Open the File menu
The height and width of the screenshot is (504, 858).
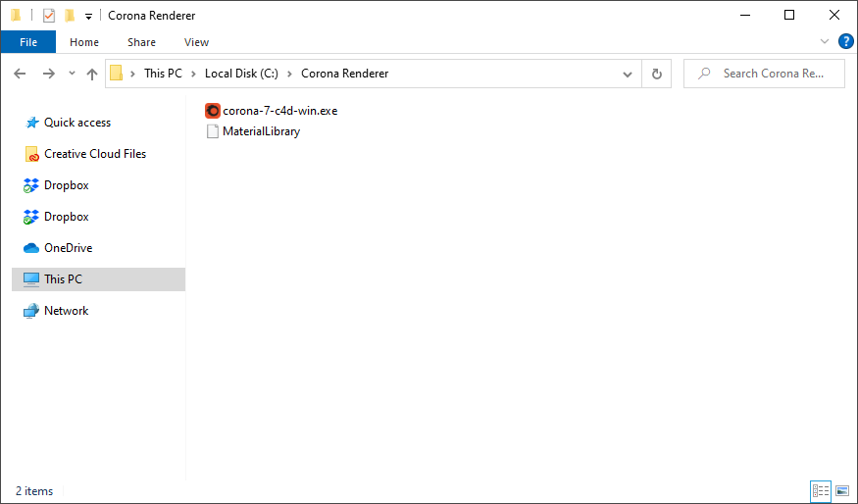click(x=28, y=42)
